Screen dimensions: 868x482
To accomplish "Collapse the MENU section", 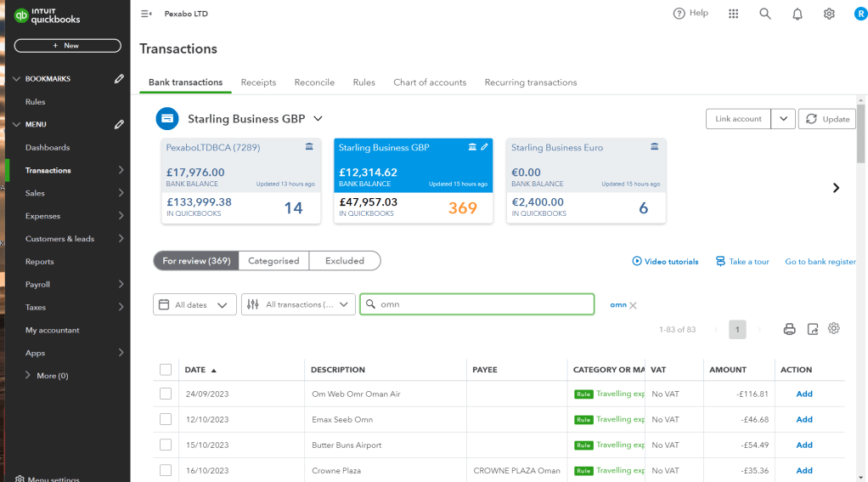I will click(17, 125).
